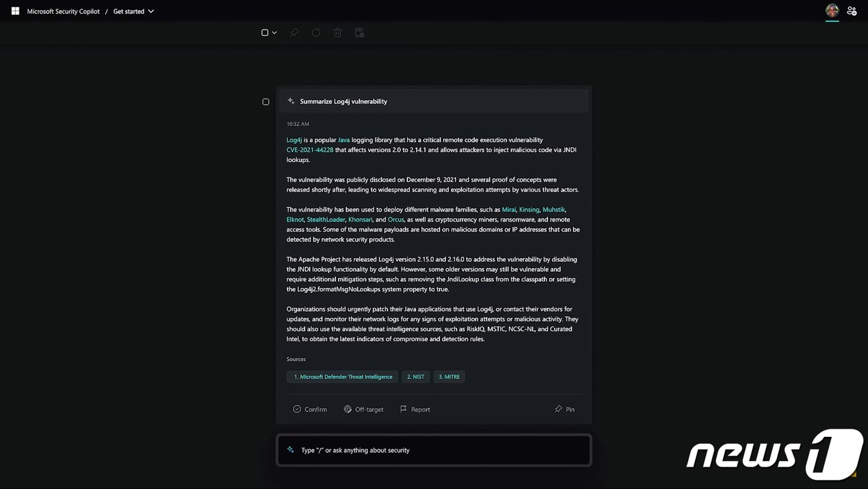
Task: Focus the ask anything about security field
Action: click(434, 450)
